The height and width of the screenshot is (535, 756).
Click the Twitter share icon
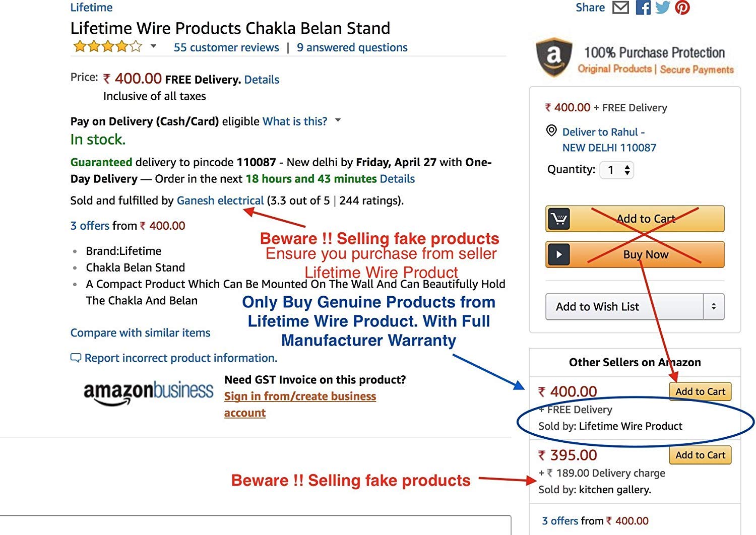(663, 8)
